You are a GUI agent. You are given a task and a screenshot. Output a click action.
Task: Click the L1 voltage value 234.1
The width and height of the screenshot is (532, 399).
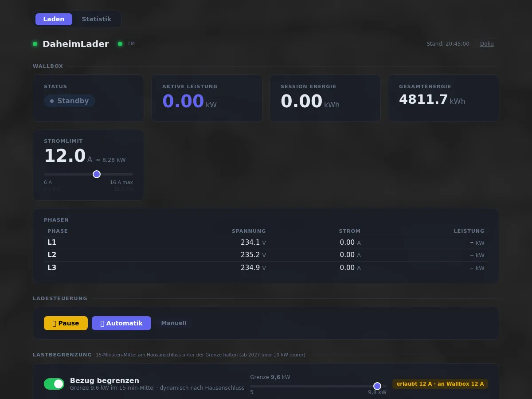pyautogui.click(x=250, y=243)
